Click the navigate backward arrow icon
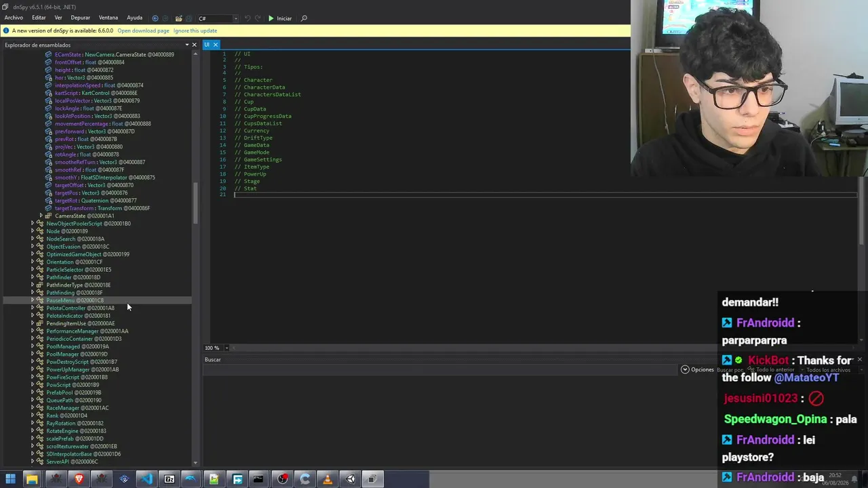 pyautogui.click(x=155, y=18)
